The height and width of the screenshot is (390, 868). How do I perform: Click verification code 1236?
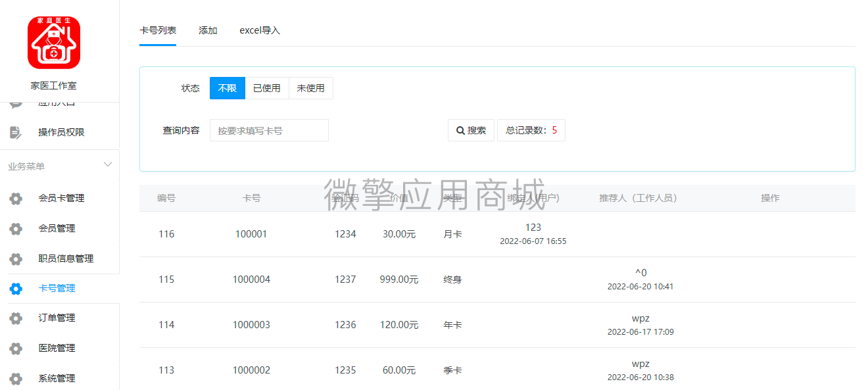(345, 325)
